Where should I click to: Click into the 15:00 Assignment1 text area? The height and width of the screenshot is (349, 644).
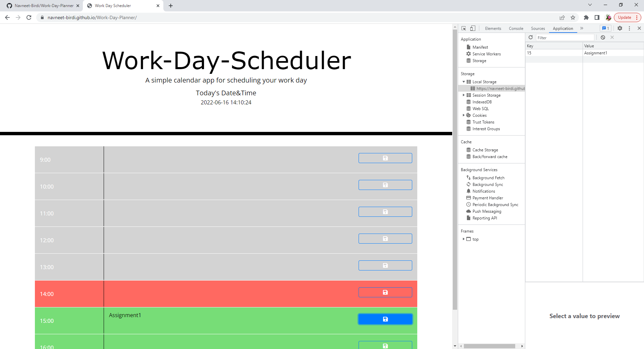229,320
